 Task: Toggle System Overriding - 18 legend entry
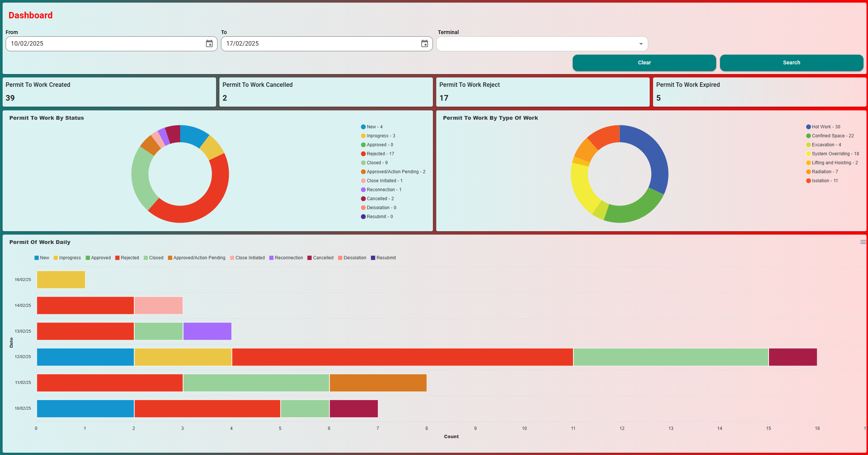[832, 154]
